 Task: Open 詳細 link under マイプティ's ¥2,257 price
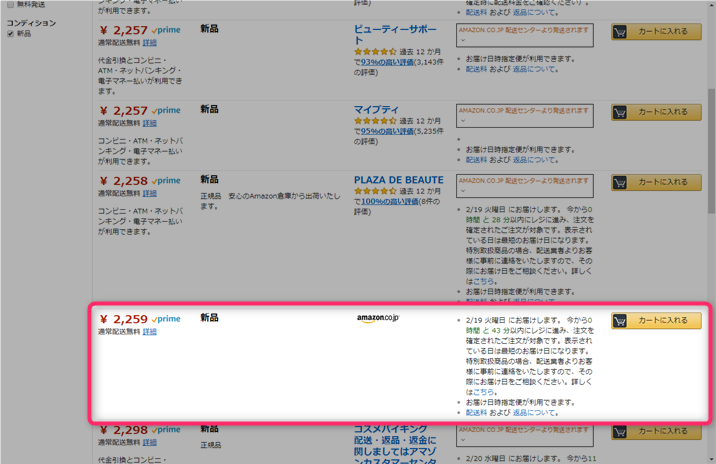click(x=149, y=123)
